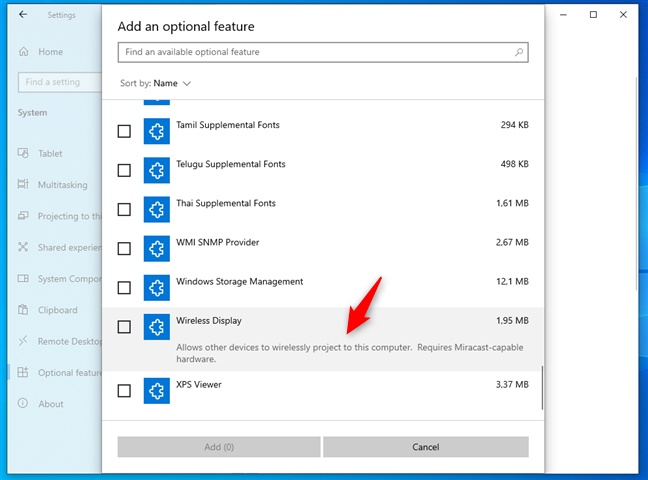The image size is (648, 480).
Task: Check the Telugu Supplemental Fonts checkbox
Action: (x=124, y=170)
